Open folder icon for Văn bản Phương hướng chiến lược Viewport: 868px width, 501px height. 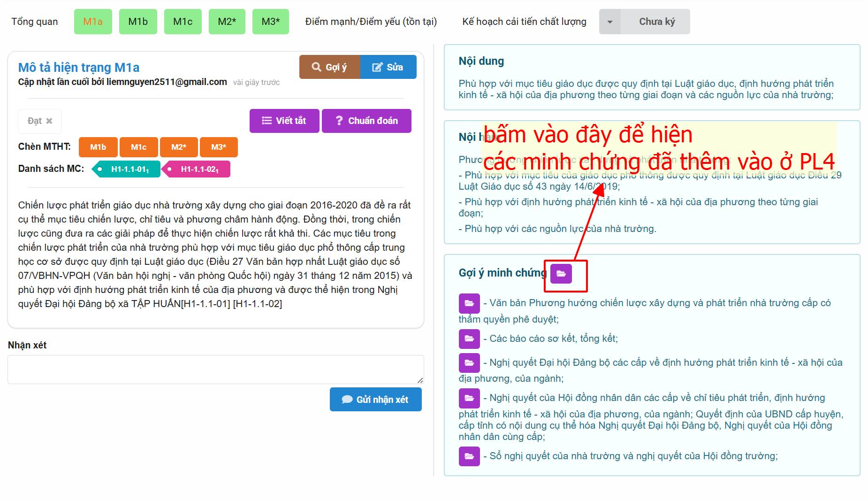[469, 303]
